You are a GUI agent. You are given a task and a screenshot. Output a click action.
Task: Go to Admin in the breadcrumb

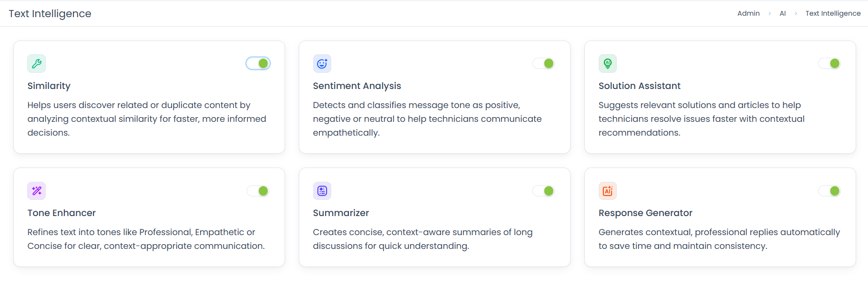[x=748, y=13]
